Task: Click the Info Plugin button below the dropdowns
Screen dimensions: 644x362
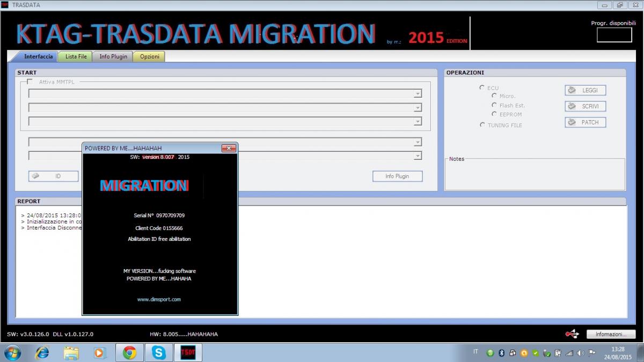Action: point(397,176)
